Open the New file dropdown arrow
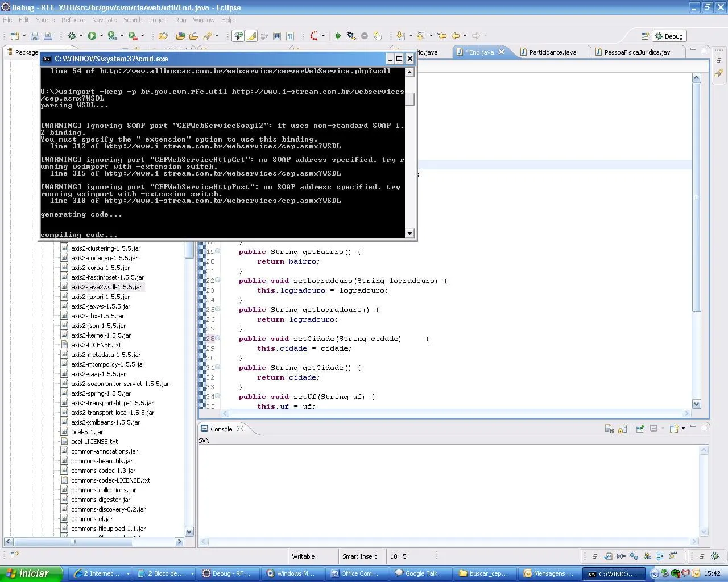The image size is (728, 582). tap(24, 36)
